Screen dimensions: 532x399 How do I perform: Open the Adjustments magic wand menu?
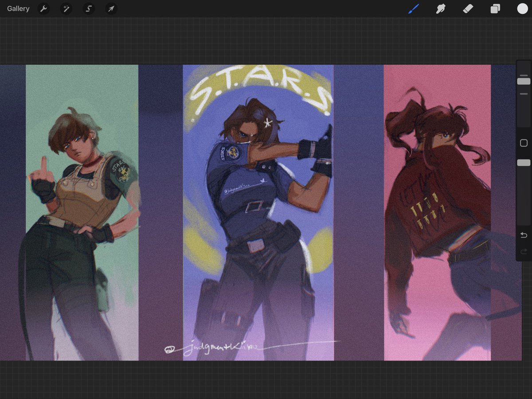click(x=66, y=8)
